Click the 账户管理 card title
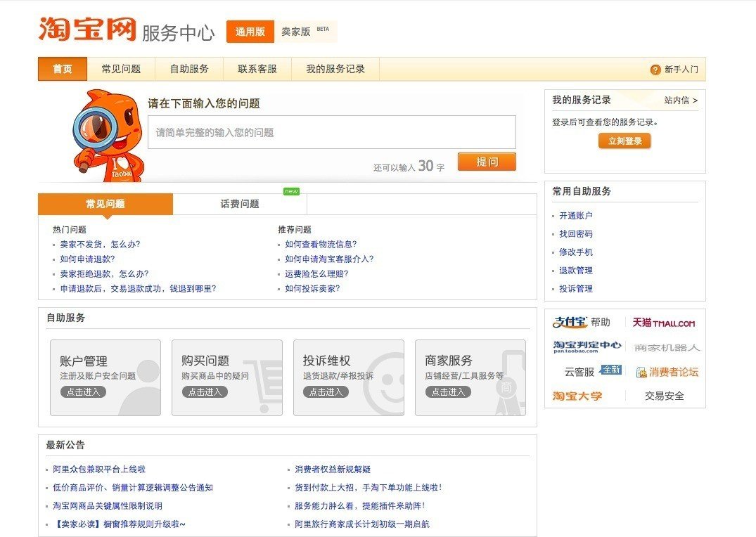The width and height of the screenshot is (756, 537). pos(84,361)
